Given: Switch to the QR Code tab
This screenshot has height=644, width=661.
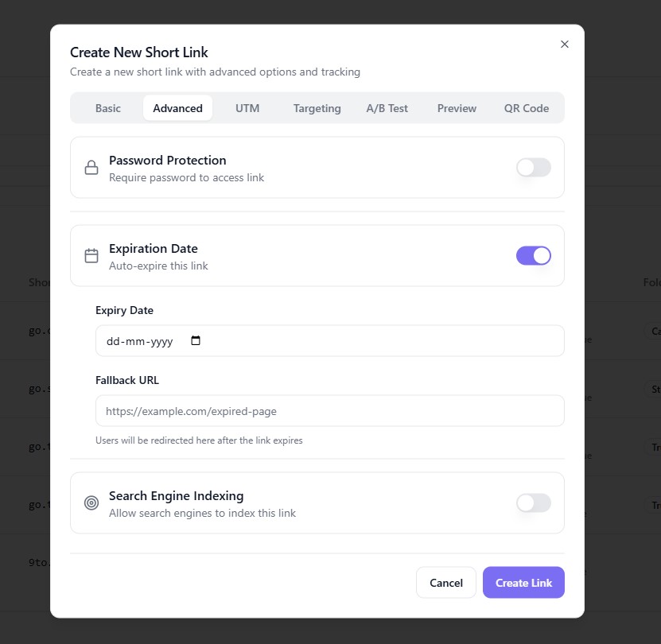Looking at the screenshot, I should [x=527, y=108].
